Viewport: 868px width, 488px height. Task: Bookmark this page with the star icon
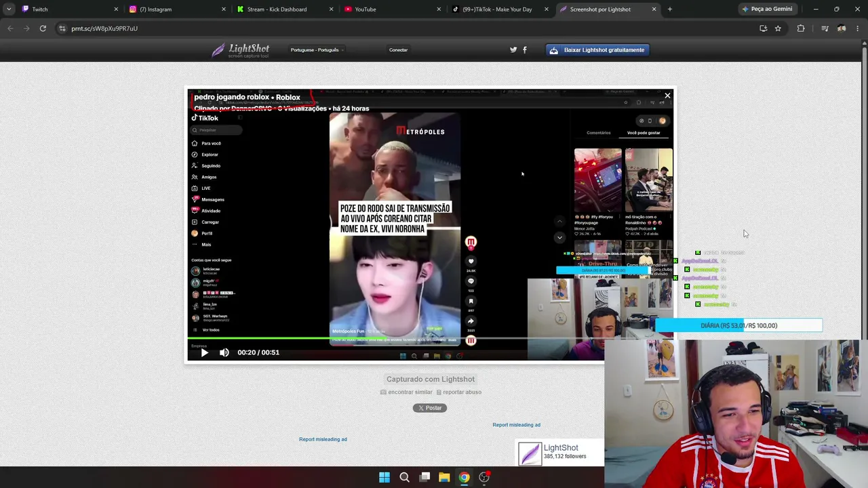click(778, 28)
